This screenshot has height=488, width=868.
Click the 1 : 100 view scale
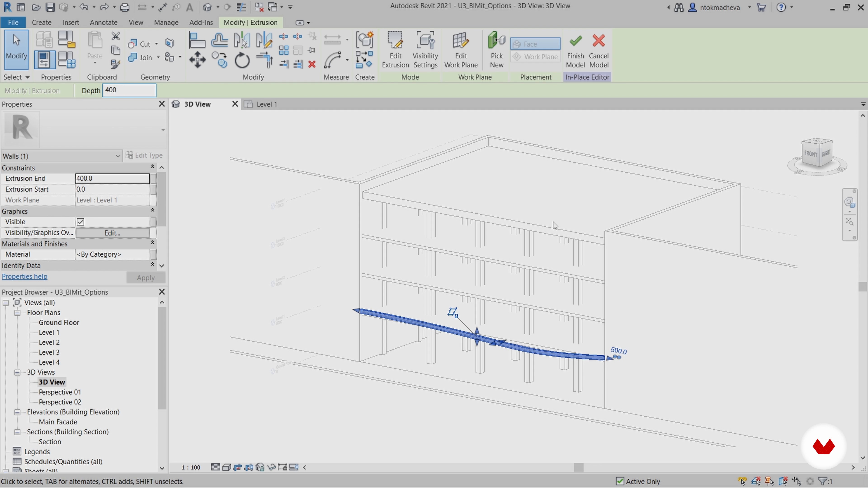191,467
